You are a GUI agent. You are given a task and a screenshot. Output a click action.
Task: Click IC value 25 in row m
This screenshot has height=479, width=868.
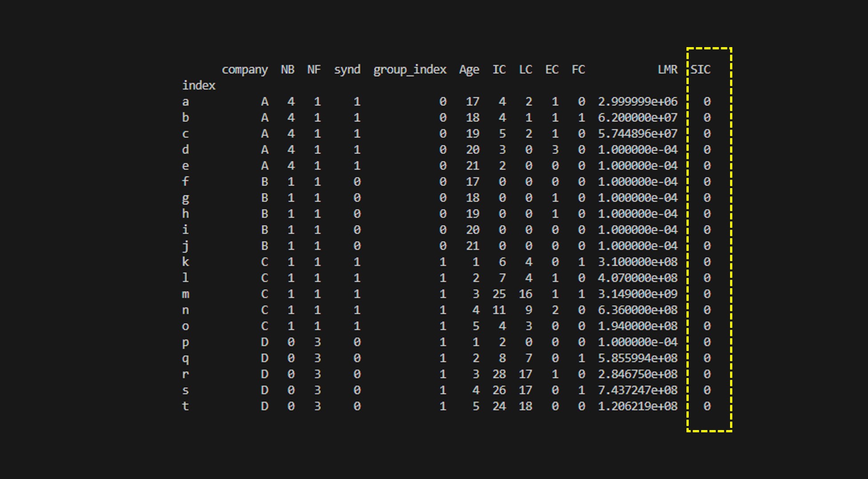(499, 294)
